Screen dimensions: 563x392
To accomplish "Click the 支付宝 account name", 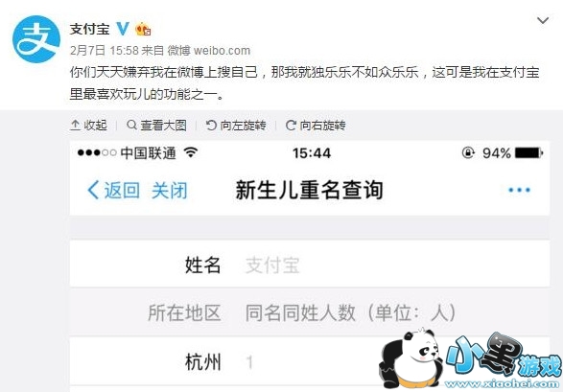I will point(90,29).
